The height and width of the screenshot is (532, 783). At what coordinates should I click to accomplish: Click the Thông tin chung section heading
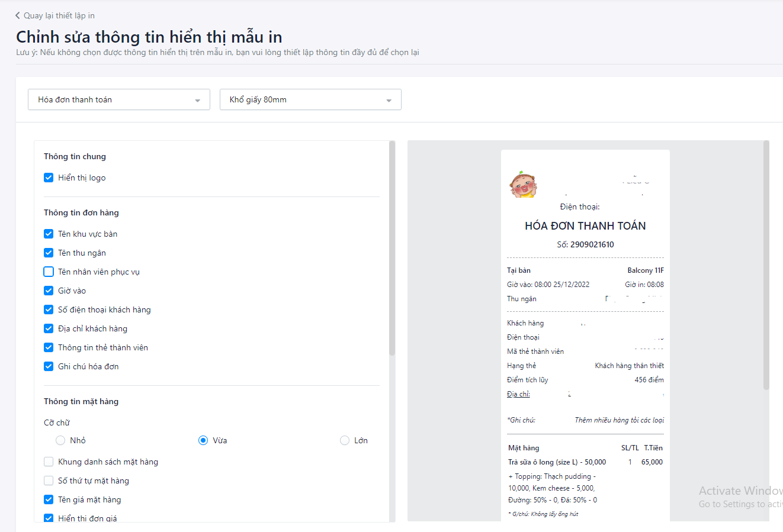pyautogui.click(x=75, y=156)
